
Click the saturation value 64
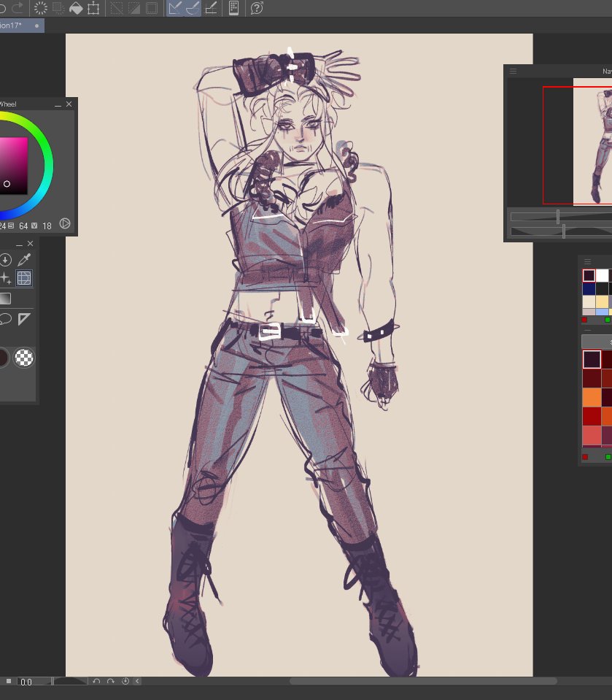[23, 226]
